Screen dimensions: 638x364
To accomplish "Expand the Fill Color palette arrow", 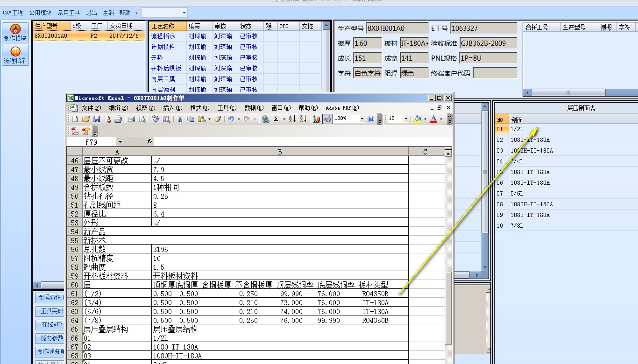I will (425, 119).
